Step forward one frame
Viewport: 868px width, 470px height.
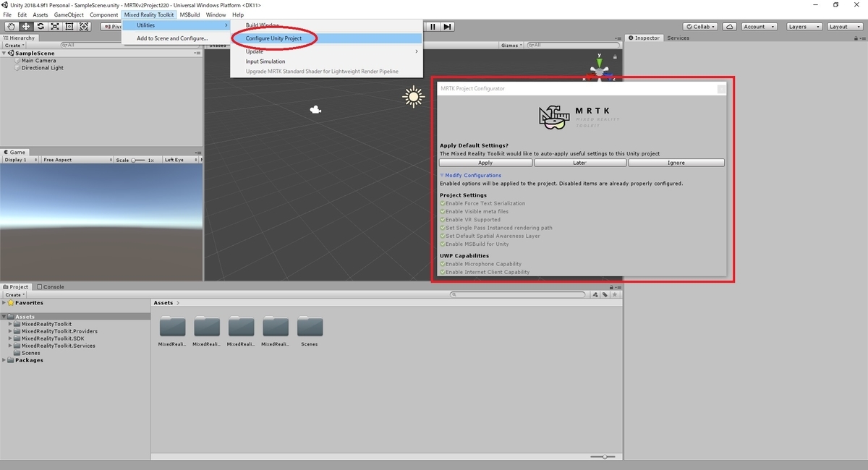448,27
